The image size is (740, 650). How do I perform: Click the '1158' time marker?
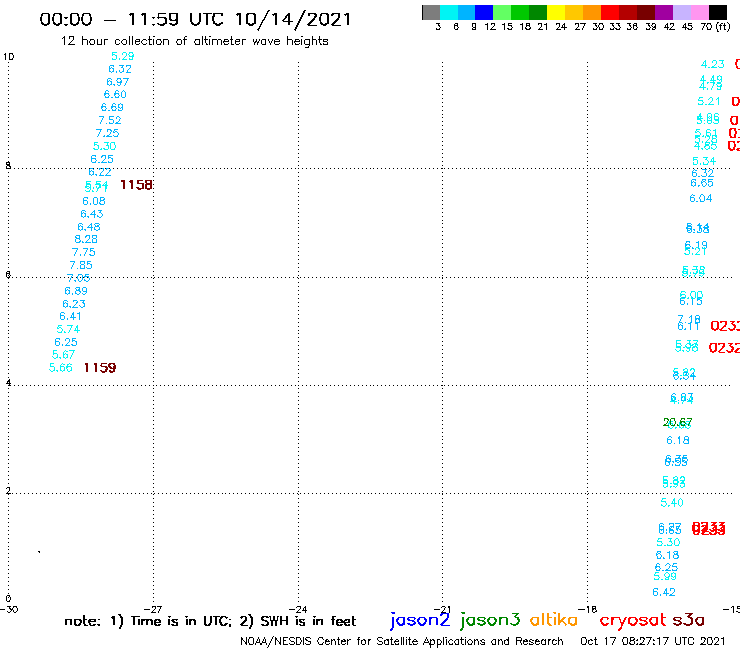(x=136, y=185)
